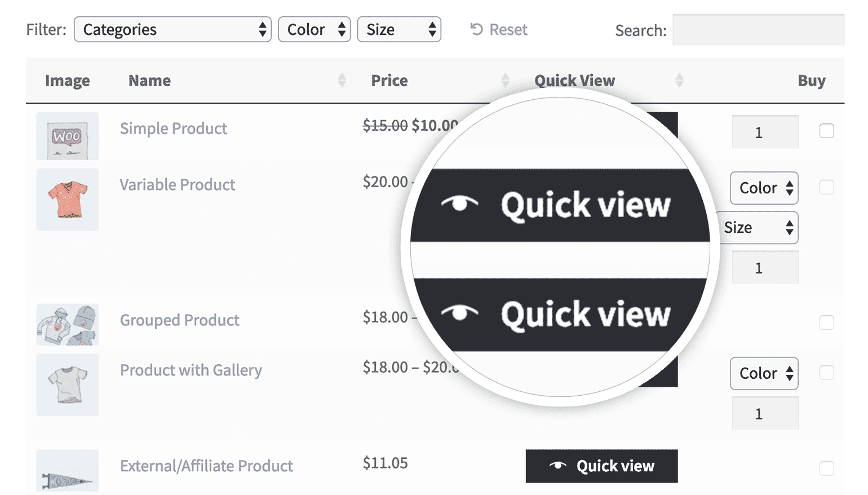Click the sort arrows beside the Price column
This screenshot has height=495, width=868.
coord(505,81)
